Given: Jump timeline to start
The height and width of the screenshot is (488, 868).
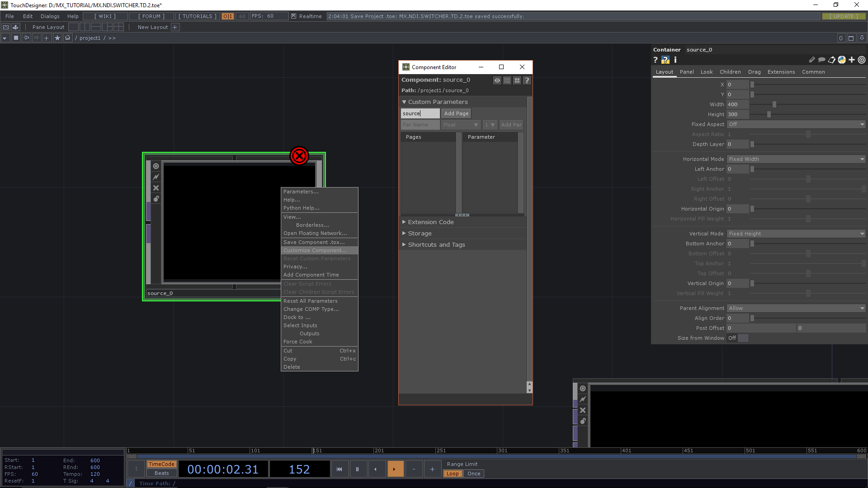Looking at the screenshot, I should coord(339,469).
